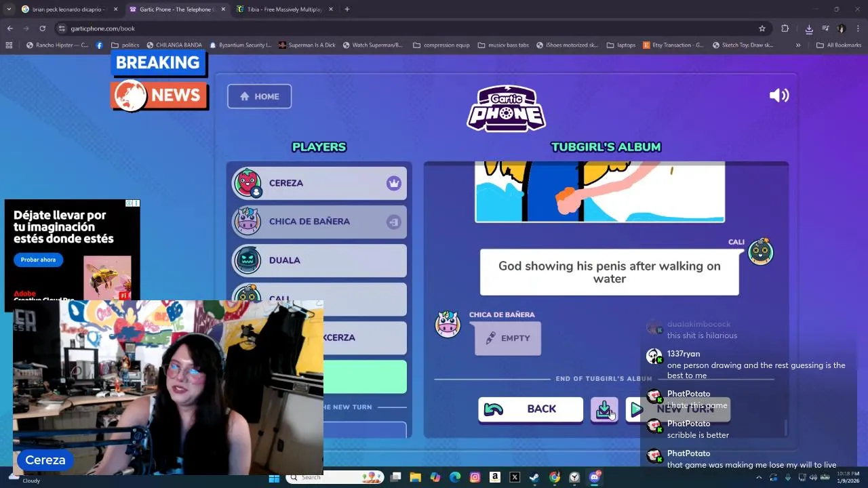The width and height of the screenshot is (868, 488).
Task: Open Microsoft Edge from the taskbar
Action: pos(455,478)
